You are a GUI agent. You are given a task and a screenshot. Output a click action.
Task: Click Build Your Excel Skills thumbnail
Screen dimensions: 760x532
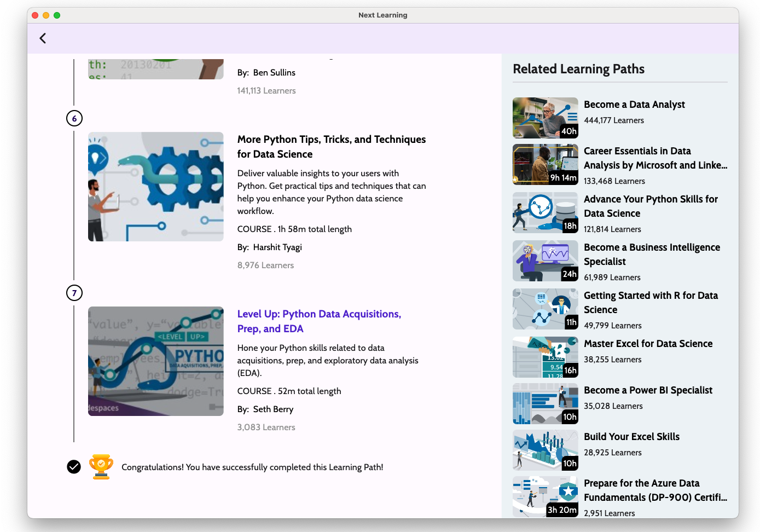(545, 450)
